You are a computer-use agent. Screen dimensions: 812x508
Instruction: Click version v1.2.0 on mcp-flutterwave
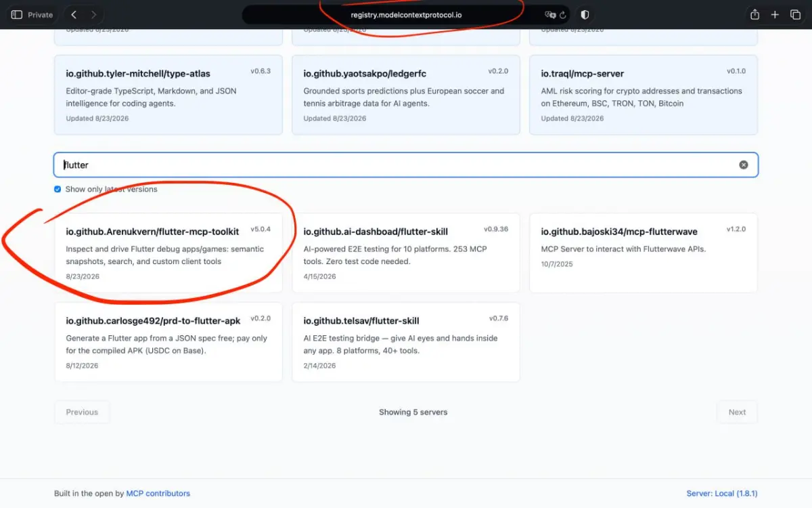[x=736, y=229]
